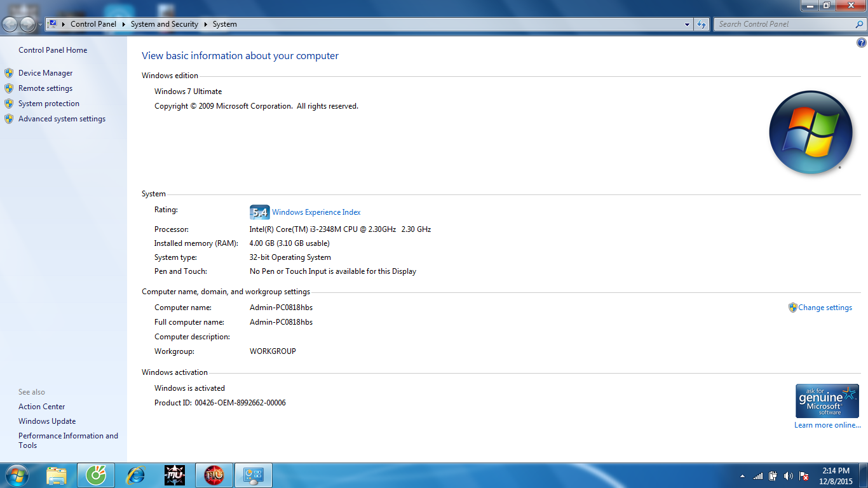Open Action Center link
This screenshot has height=488, width=868.
coord(42,407)
